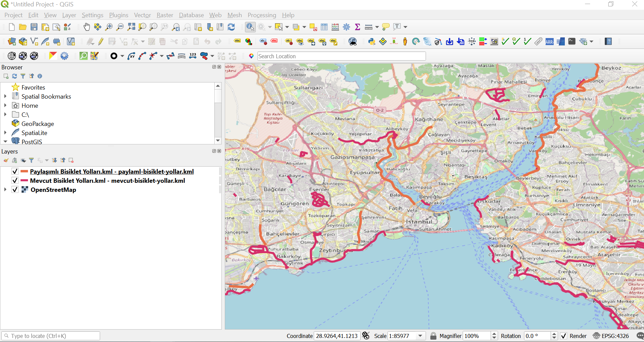Open the Layer menu
The width and height of the screenshot is (644, 342).
pyautogui.click(x=69, y=15)
